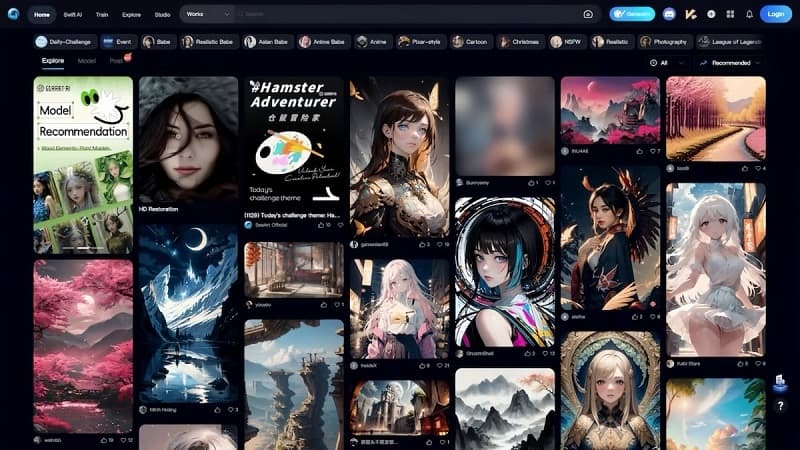
Task: Click the SeaArt logo icon
Action: pyautogui.click(x=13, y=14)
